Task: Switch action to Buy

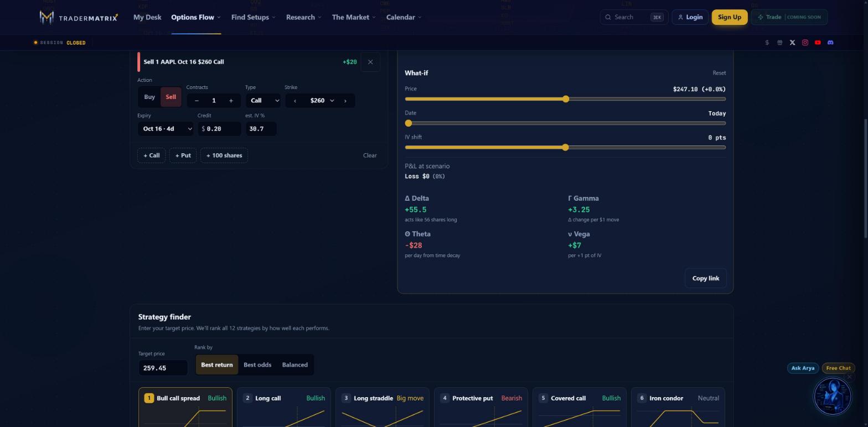Action: tap(149, 97)
